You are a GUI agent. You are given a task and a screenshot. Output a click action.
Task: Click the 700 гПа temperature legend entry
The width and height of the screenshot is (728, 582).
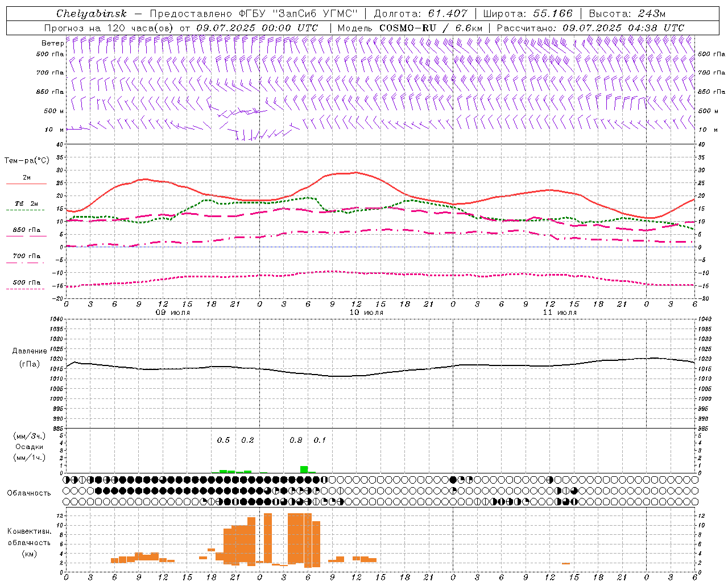27,256
